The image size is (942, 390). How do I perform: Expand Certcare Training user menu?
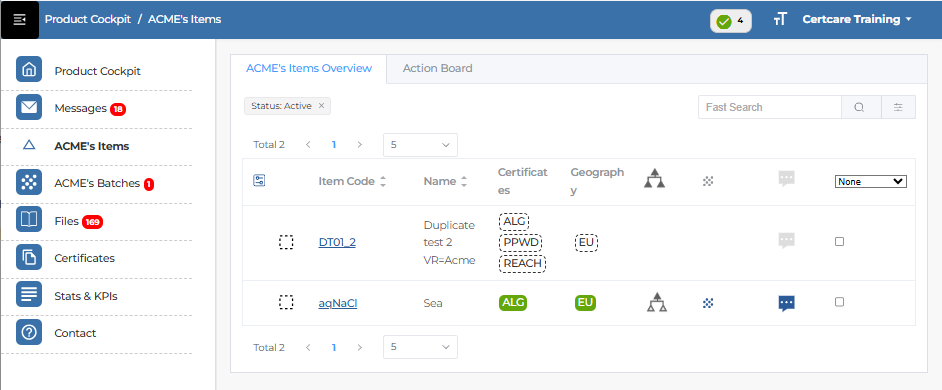click(x=857, y=19)
